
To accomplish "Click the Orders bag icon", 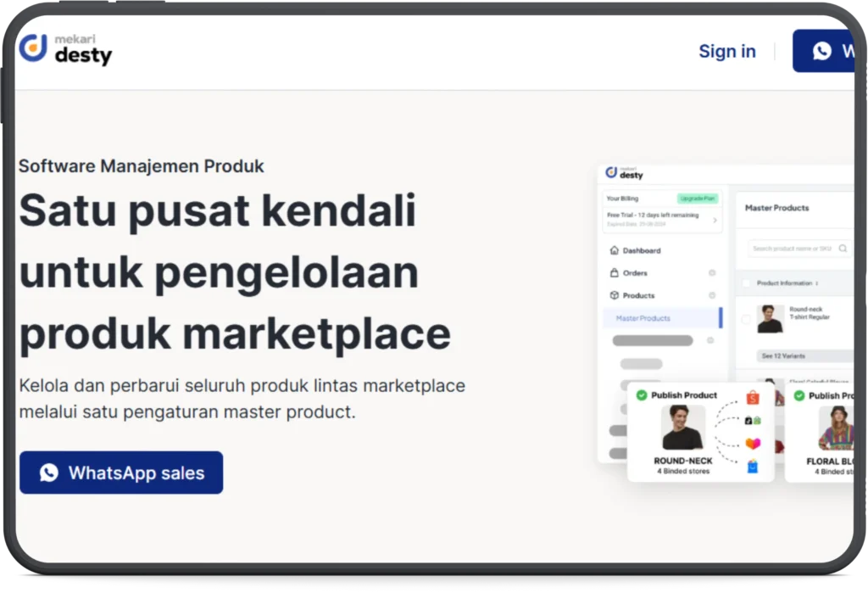I will coord(614,272).
